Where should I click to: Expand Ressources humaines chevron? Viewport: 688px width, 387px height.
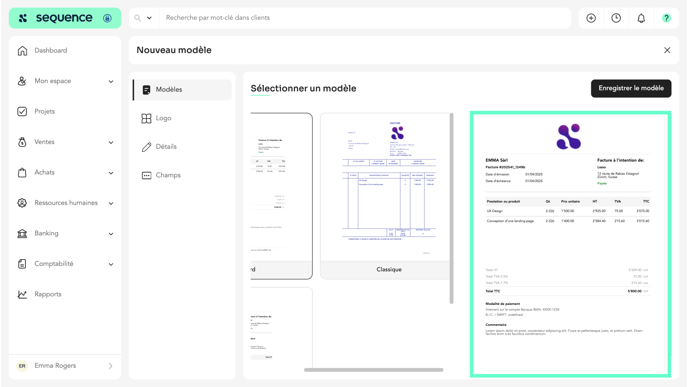point(111,203)
